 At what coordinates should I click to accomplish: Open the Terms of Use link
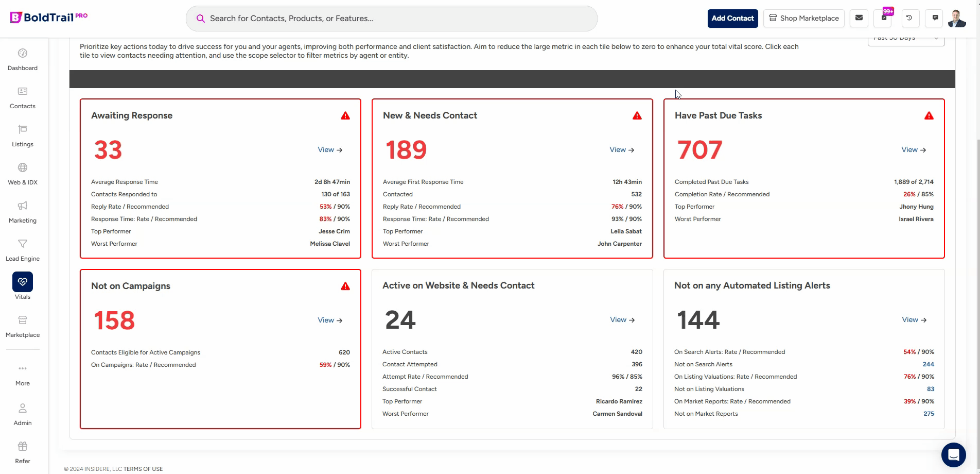pos(143,469)
